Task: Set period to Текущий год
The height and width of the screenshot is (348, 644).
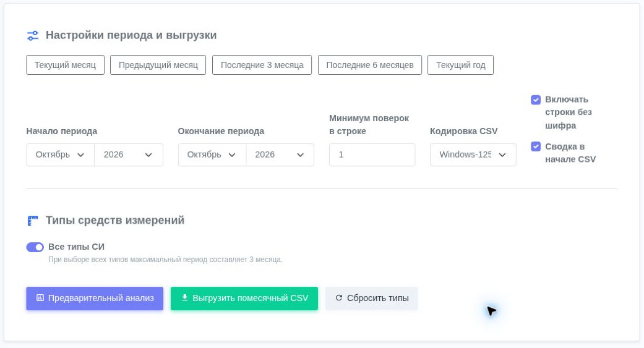Action: (x=460, y=65)
